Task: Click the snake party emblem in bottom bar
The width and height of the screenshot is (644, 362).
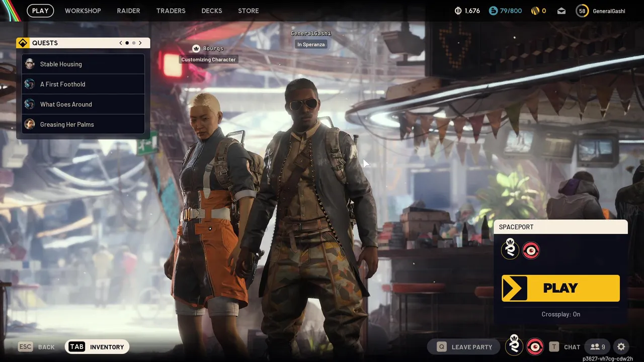Action: pyautogui.click(x=514, y=346)
